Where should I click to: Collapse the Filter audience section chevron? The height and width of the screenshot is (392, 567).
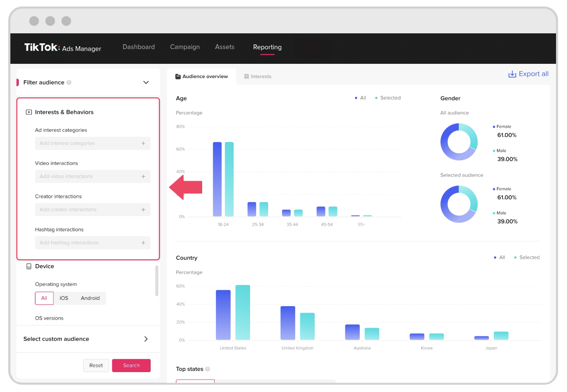pos(146,83)
